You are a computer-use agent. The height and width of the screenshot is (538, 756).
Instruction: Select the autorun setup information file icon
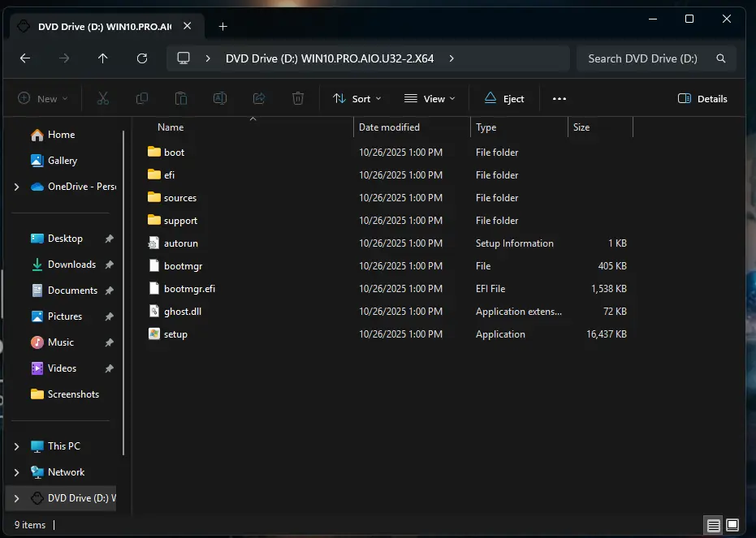(x=153, y=243)
